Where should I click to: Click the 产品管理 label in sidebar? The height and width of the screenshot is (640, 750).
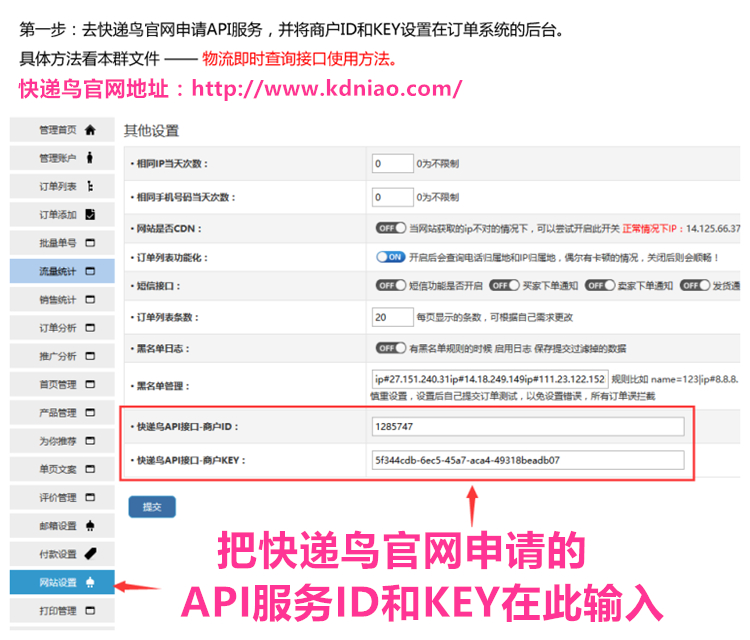point(57,413)
